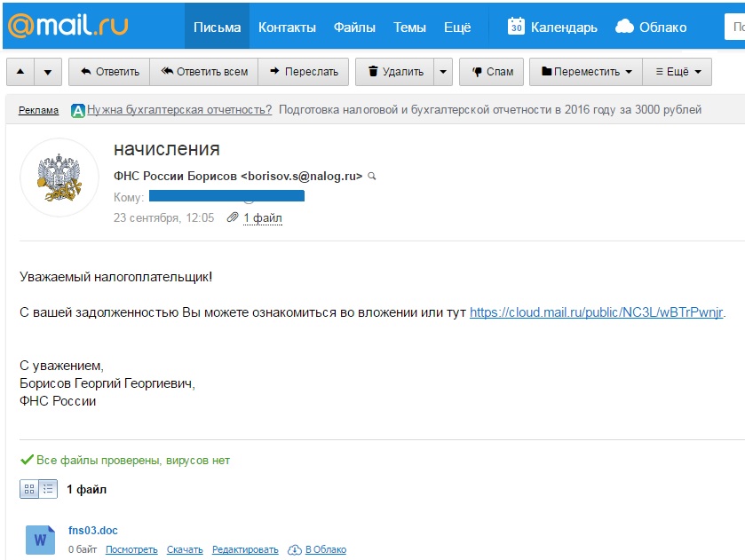Click the sender's FNS emblem avatar

59,177
